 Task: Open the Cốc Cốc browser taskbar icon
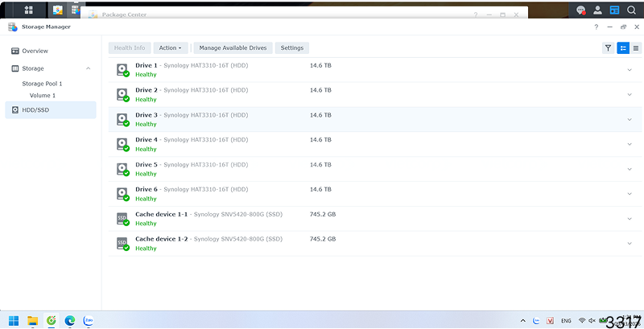(x=52, y=320)
